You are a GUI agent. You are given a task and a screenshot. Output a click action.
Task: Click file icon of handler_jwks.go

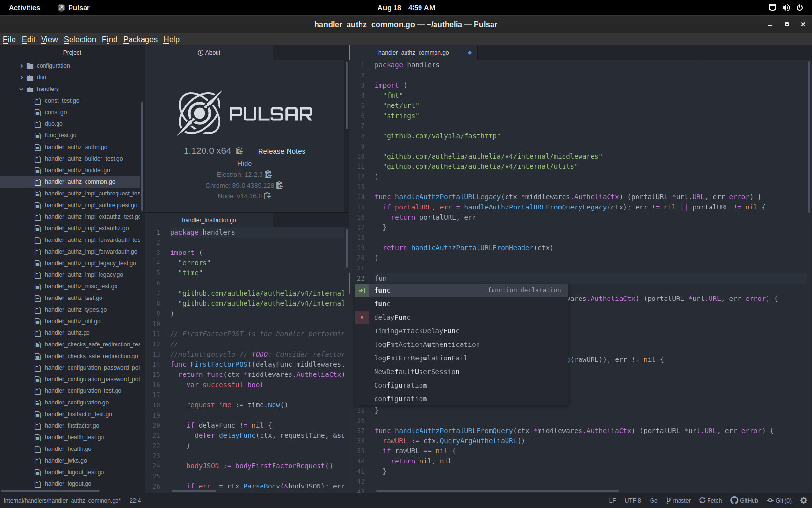pyautogui.click(x=38, y=461)
